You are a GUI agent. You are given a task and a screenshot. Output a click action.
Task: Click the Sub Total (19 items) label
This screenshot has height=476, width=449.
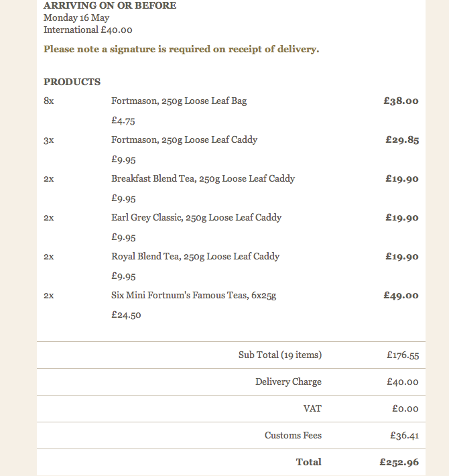pyautogui.click(x=280, y=355)
